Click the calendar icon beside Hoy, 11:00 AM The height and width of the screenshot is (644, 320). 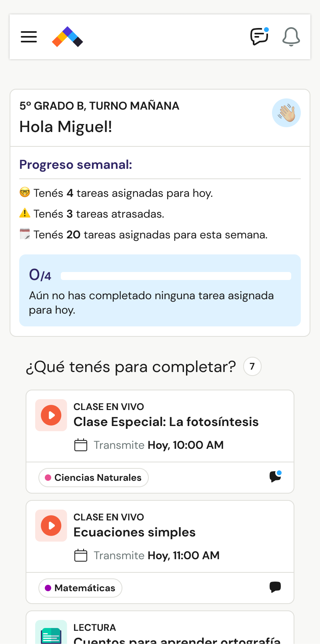(x=81, y=556)
